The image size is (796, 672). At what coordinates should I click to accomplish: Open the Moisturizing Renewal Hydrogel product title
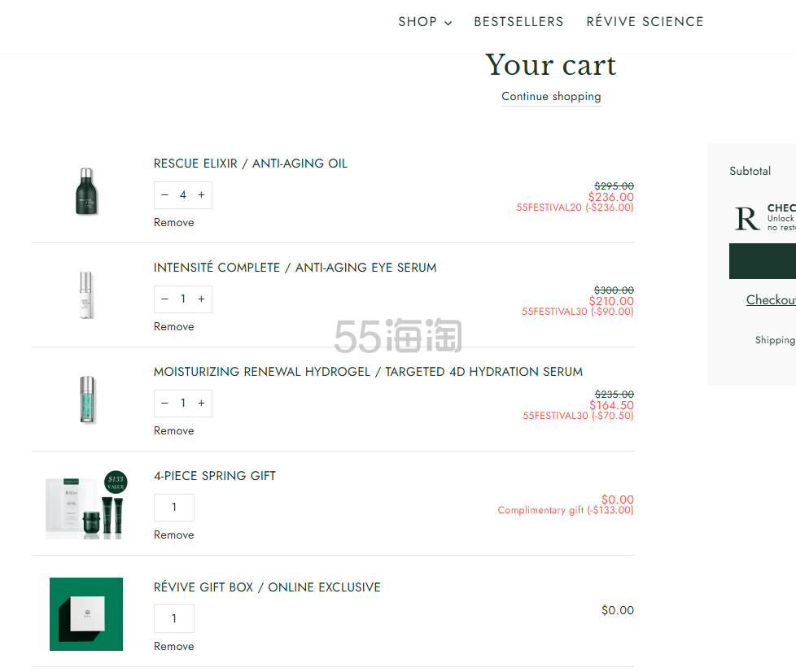pos(368,372)
